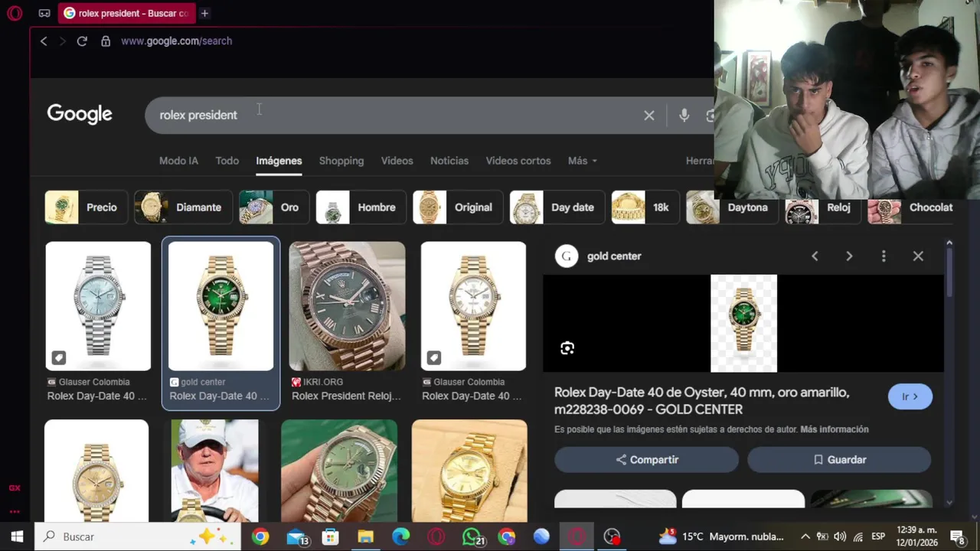Click the Compartir button
Image resolution: width=980 pixels, height=551 pixels.
pyautogui.click(x=646, y=460)
